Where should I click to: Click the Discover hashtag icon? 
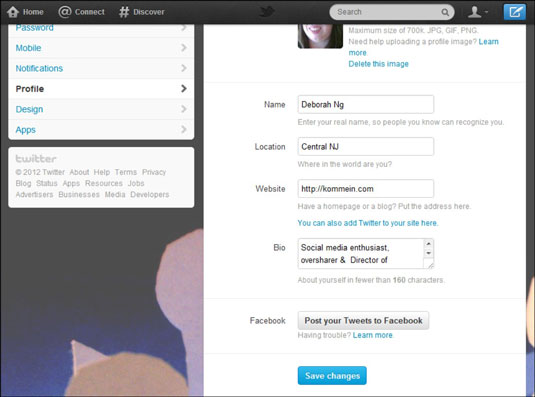click(x=124, y=12)
